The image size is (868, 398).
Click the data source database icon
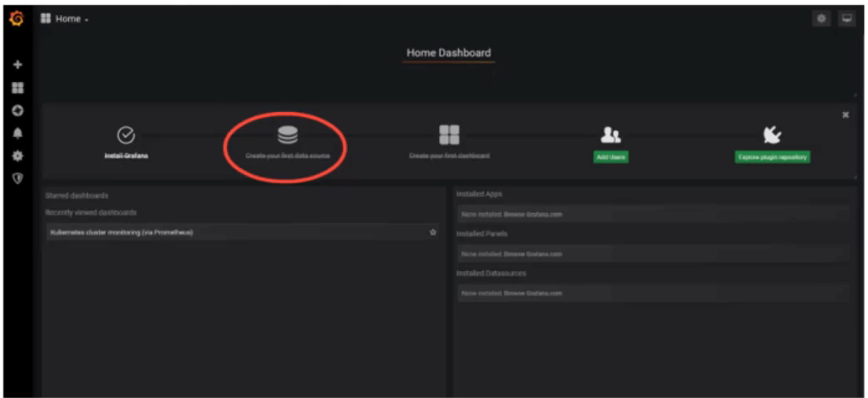pyautogui.click(x=287, y=134)
